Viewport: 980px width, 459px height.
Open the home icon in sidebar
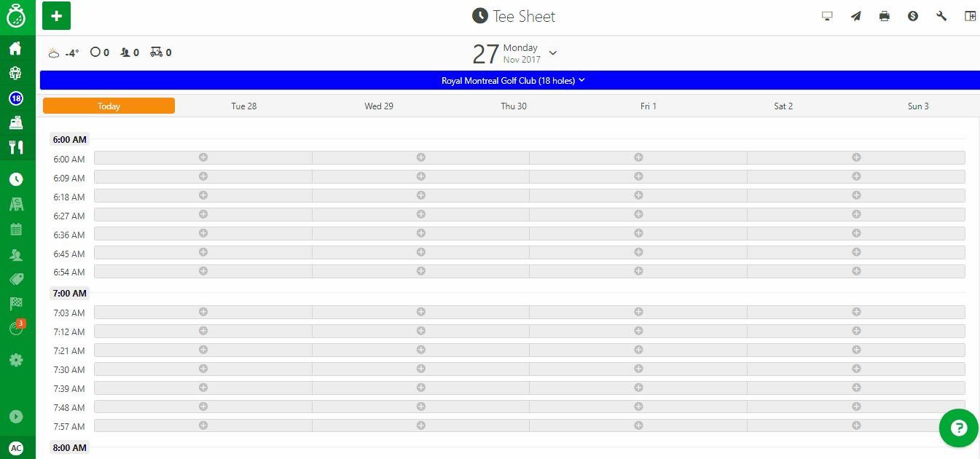click(16, 49)
